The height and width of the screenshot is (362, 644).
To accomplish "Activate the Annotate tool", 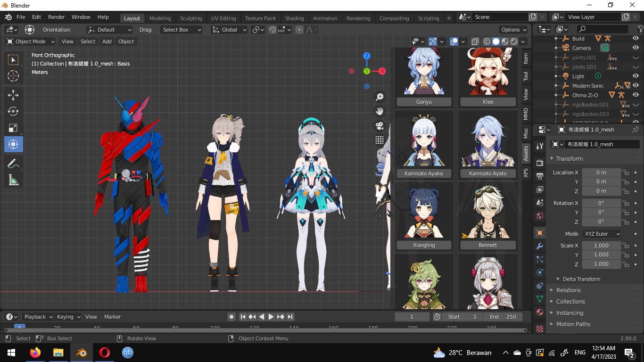I will tap(13, 163).
